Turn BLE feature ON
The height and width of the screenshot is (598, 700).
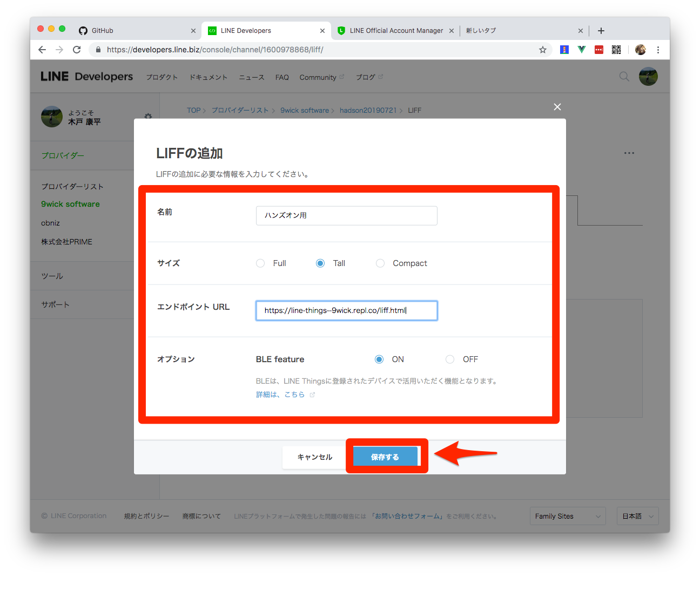pyautogui.click(x=379, y=359)
